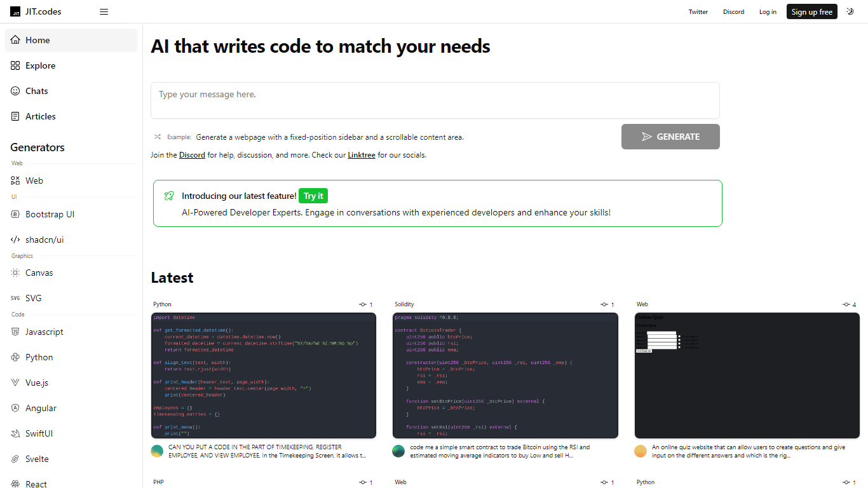This screenshot has width=868, height=488.
Task: Select the Bootstrap UI generator icon
Action: tap(15, 214)
